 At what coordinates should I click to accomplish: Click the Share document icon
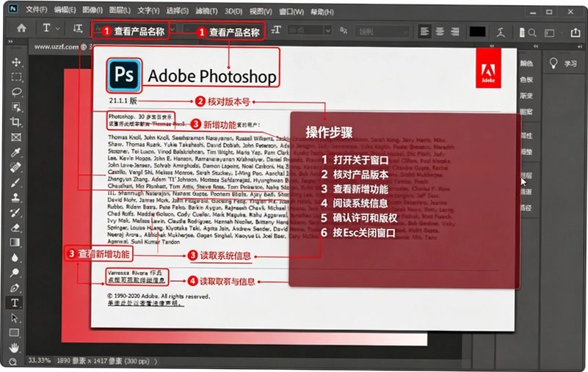576,32
